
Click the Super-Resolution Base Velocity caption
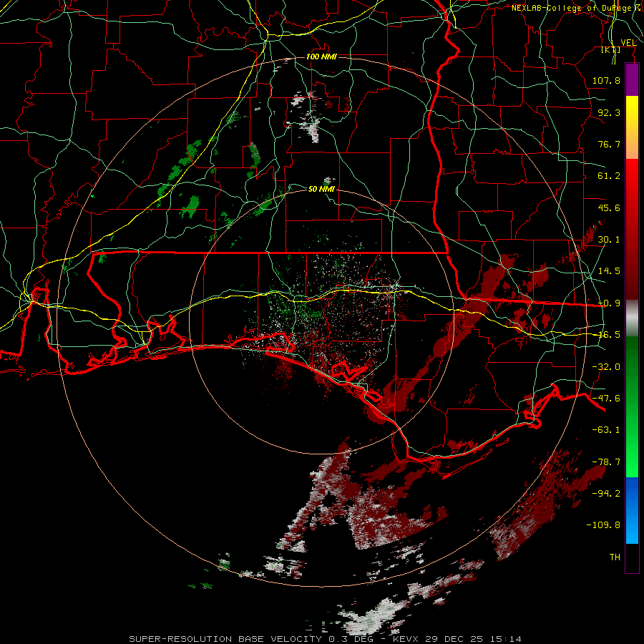325,639
